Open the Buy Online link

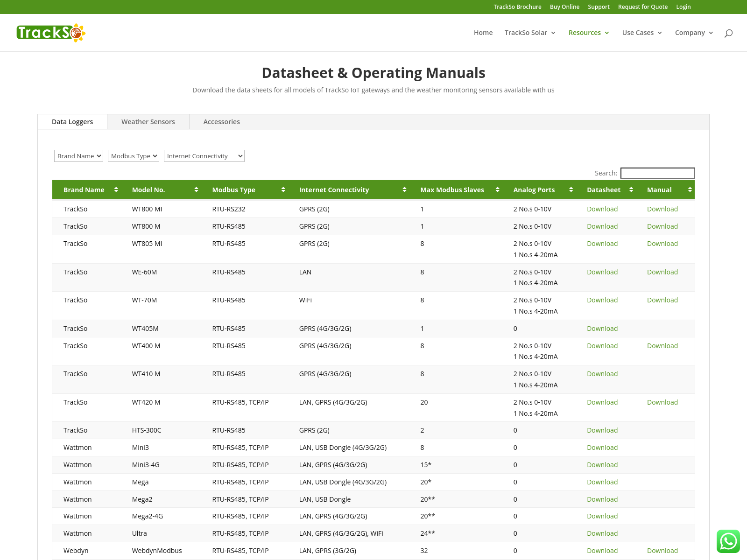[564, 7]
